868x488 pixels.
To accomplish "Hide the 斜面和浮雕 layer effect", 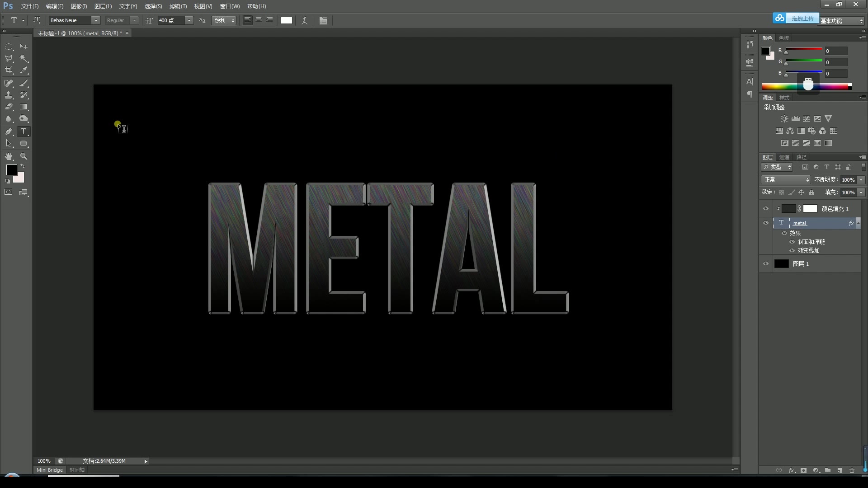I will tap(792, 242).
